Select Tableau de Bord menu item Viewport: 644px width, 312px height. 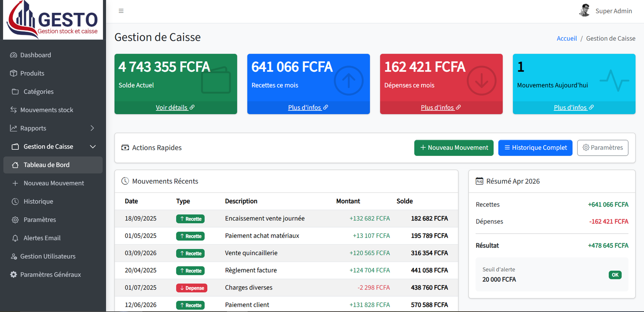[x=53, y=165]
